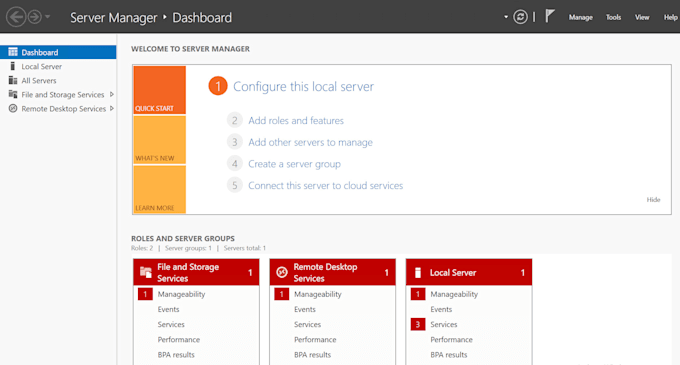The width and height of the screenshot is (680, 365).
Task: Click Connect this server to cloud services
Action: (x=325, y=186)
